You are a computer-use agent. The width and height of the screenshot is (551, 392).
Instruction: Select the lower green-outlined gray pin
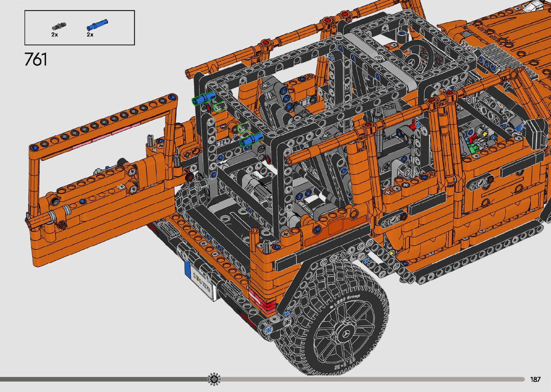point(243,127)
